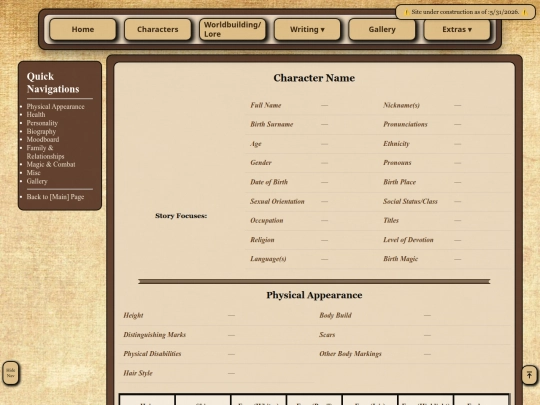Expand the Extras dropdown menu

point(457,29)
